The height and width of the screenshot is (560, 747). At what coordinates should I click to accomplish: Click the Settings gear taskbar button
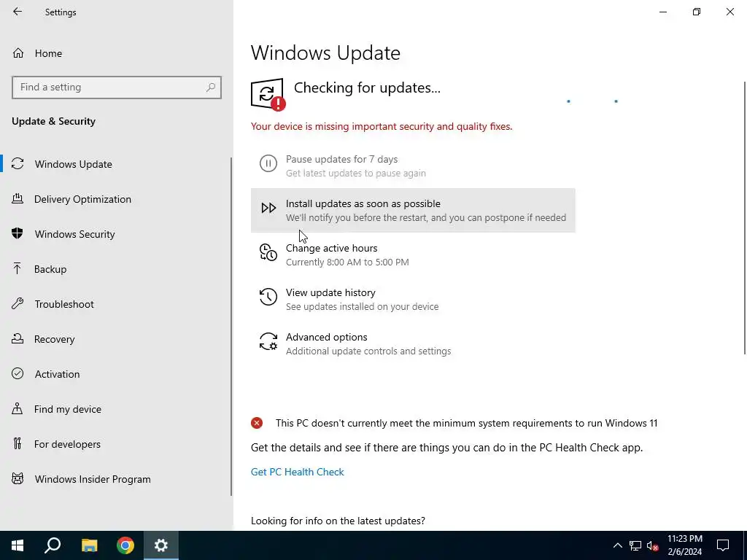pos(161,545)
